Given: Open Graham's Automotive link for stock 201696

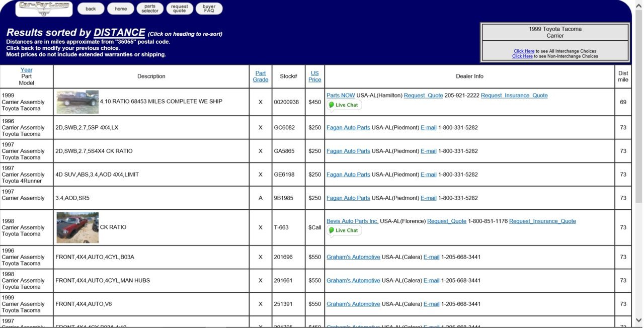Looking at the screenshot, I should point(353,257).
